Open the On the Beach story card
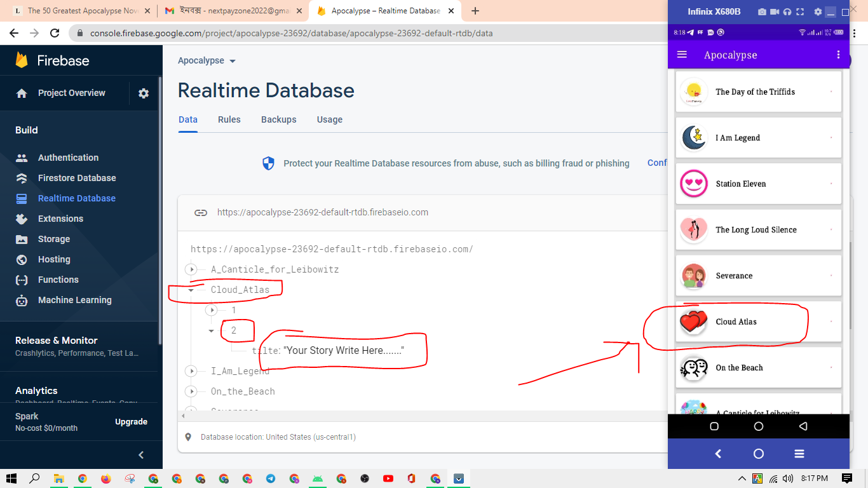868x488 pixels. pos(758,367)
